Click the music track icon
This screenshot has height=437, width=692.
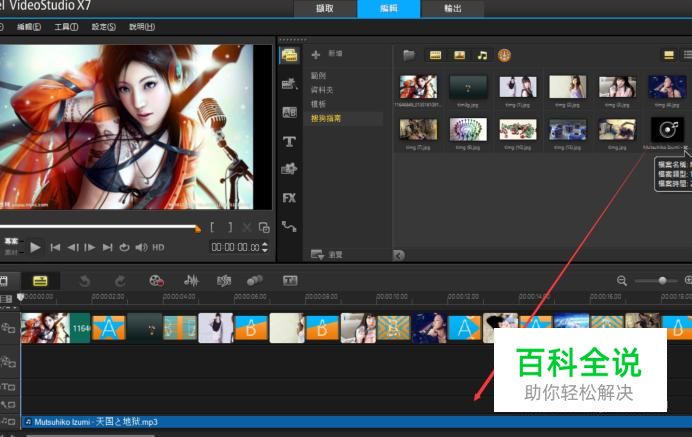(x=8, y=421)
